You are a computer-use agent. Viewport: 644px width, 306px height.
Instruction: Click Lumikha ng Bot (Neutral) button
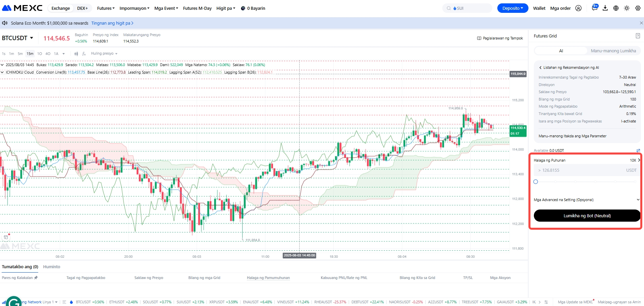click(587, 216)
